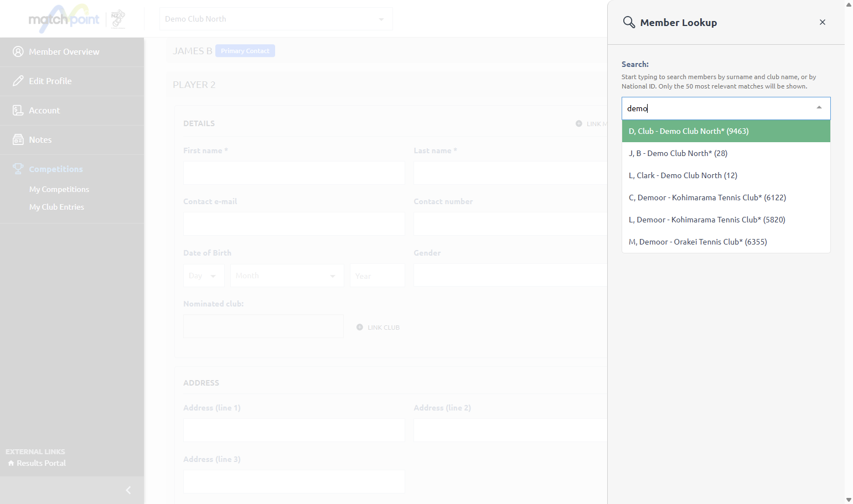The image size is (853, 504).
Task: Open Notes section
Action: click(x=72, y=140)
